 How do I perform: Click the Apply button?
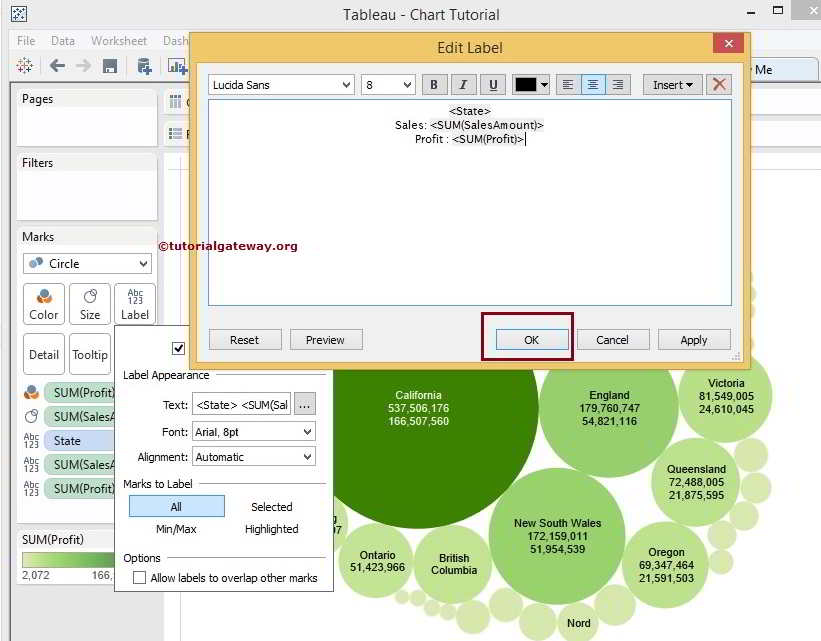click(x=694, y=340)
